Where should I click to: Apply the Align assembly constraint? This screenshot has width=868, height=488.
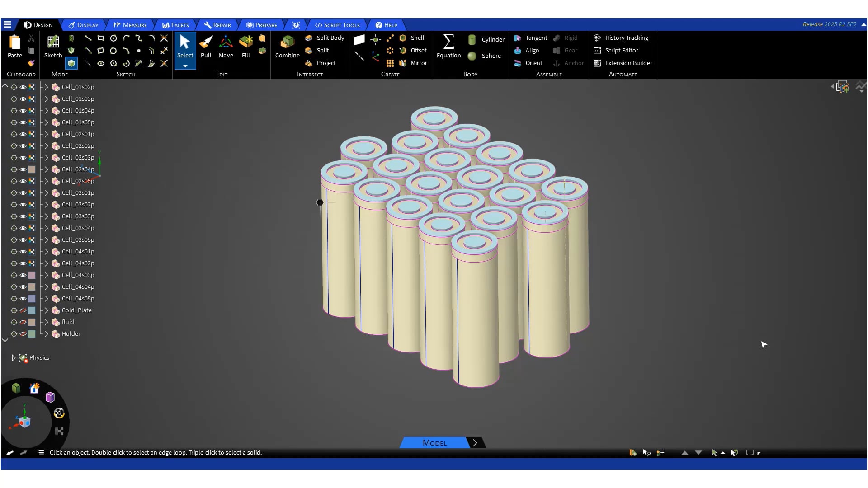[x=526, y=51]
